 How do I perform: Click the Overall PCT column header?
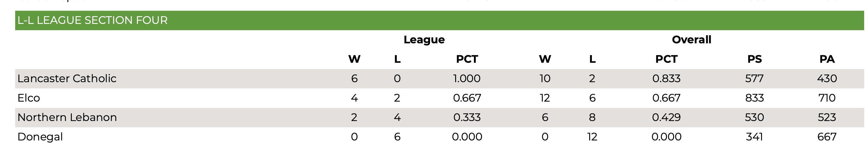666,59
